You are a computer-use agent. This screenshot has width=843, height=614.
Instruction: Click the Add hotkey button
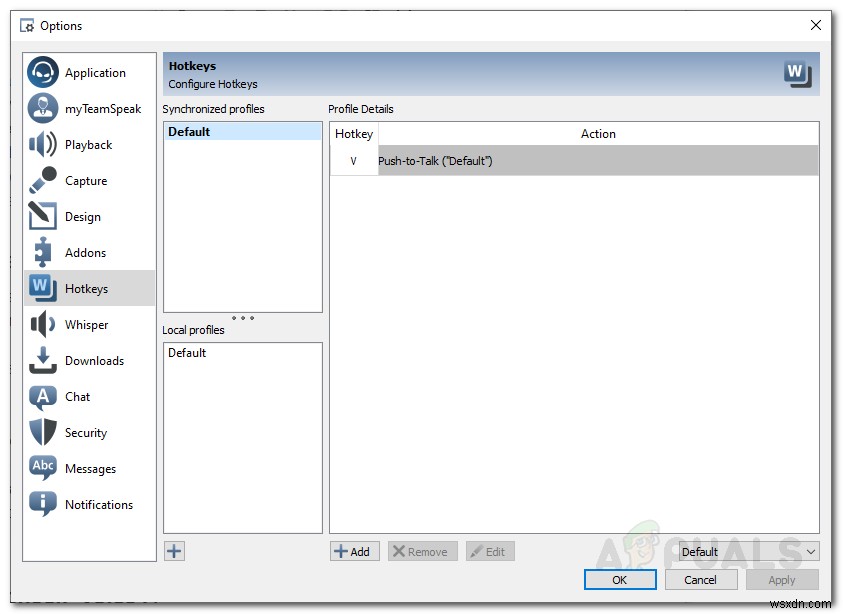(354, 551)
